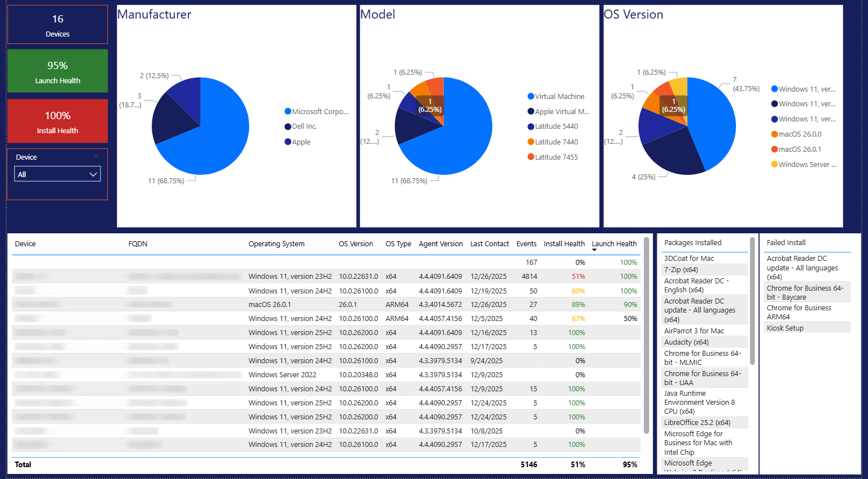
Task: Select LibreOffice 25.2 (x64) in package list
Action: click(x=697, y=423)
